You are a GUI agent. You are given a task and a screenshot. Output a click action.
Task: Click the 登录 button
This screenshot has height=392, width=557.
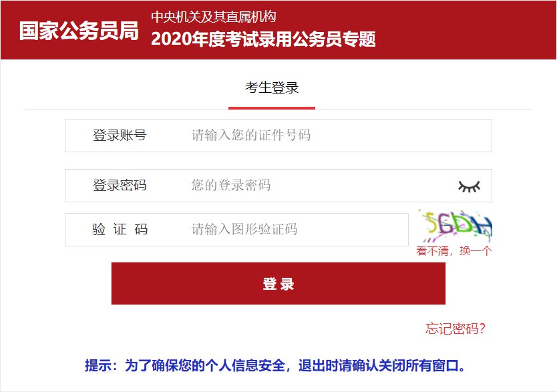point(278,283)
